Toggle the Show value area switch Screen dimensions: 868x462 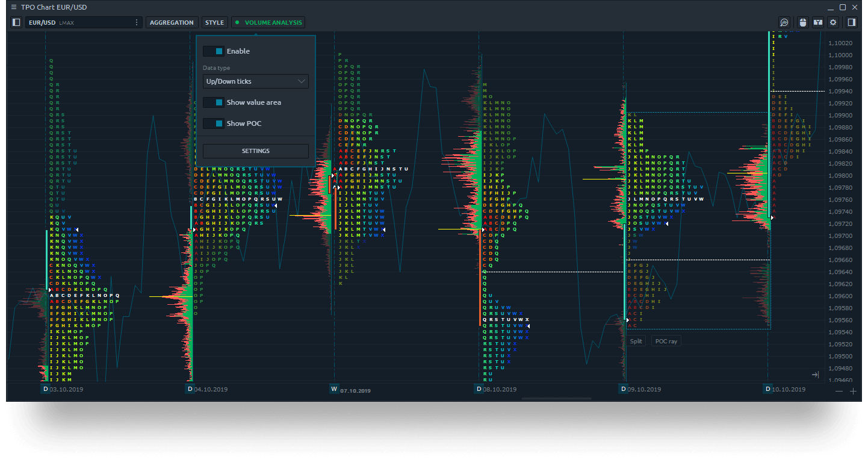[213, 102]
